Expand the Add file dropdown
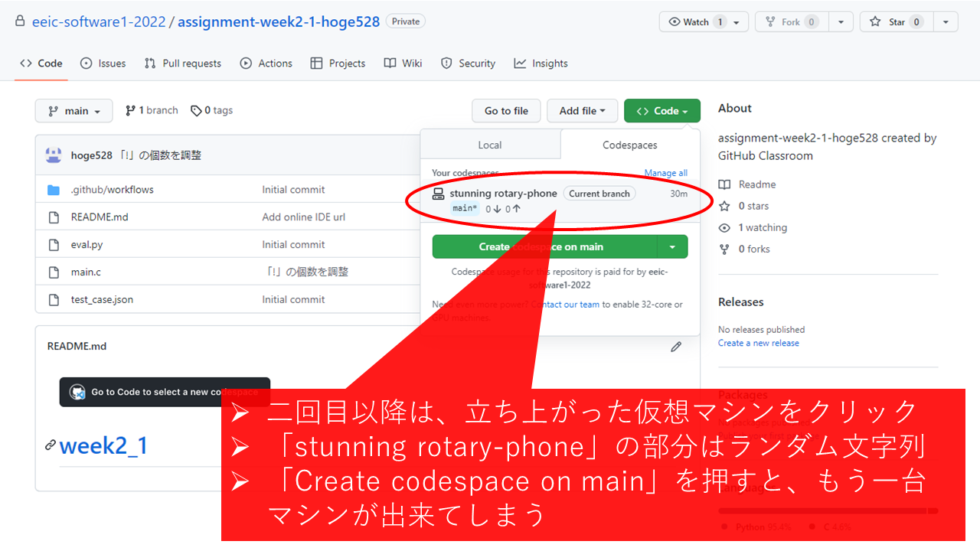The height and width of the screenshot is (551, 980). [x=582, y=111]
